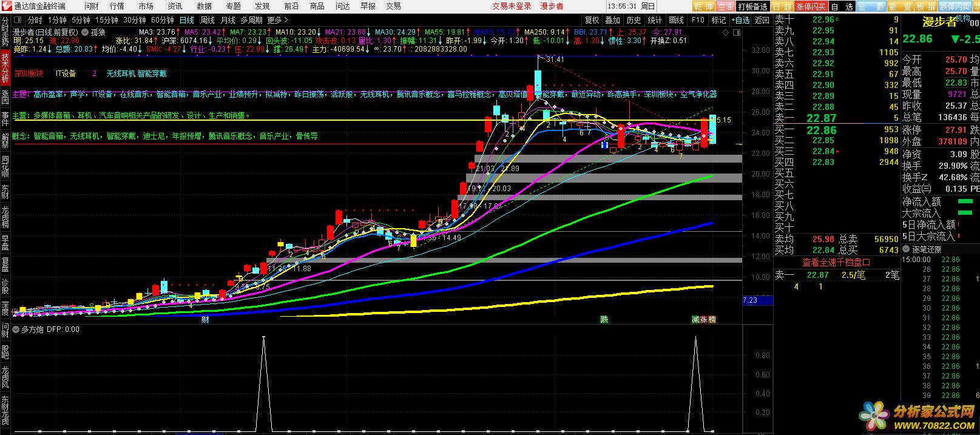Expand the 漫步者 indicator dropdown arrow

(x=85, y=32)
